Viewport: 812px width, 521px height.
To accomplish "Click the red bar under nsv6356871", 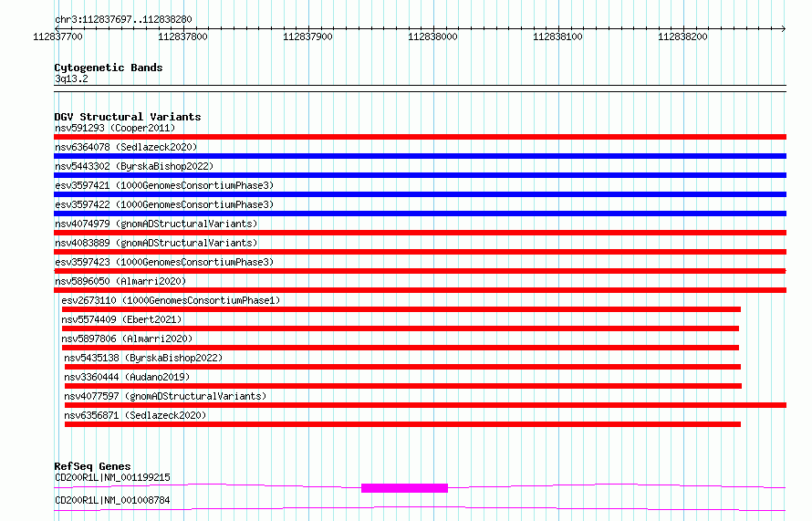I will tap(403, 424).
